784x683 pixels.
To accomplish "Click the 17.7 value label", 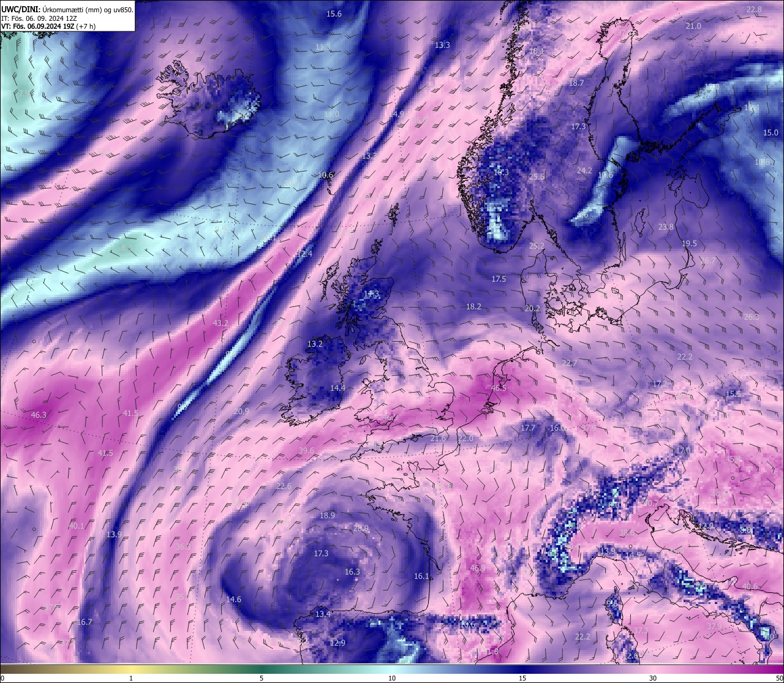I will click(x=528, y=428).
